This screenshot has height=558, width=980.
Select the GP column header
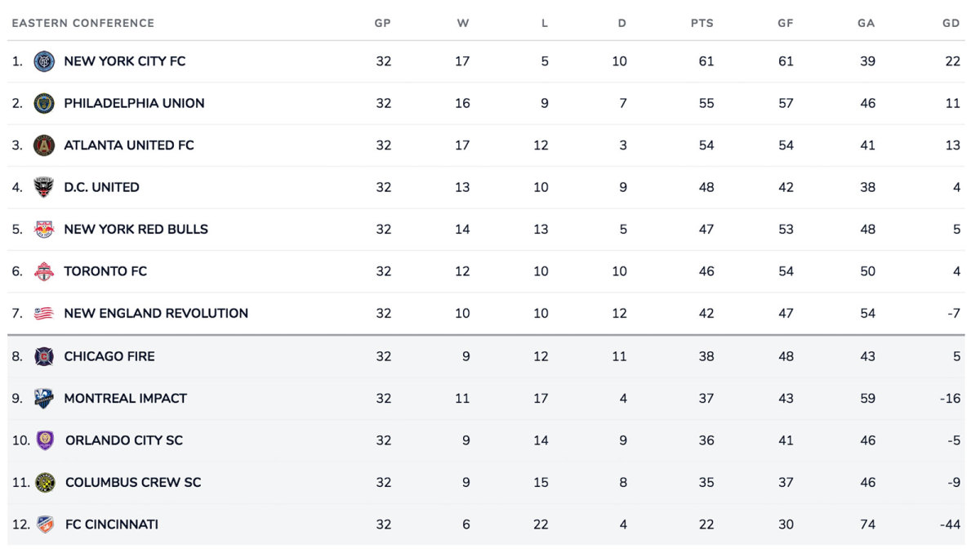point(382,23)
